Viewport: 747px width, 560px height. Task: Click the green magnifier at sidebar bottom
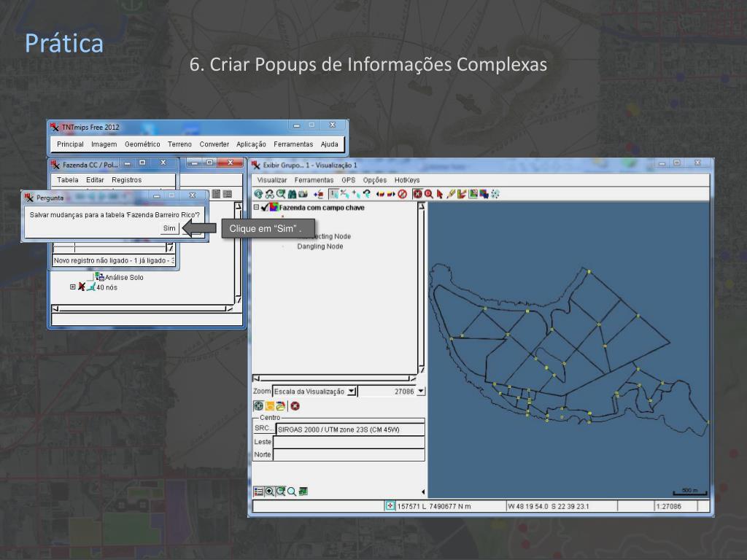[x=281, y=491]
